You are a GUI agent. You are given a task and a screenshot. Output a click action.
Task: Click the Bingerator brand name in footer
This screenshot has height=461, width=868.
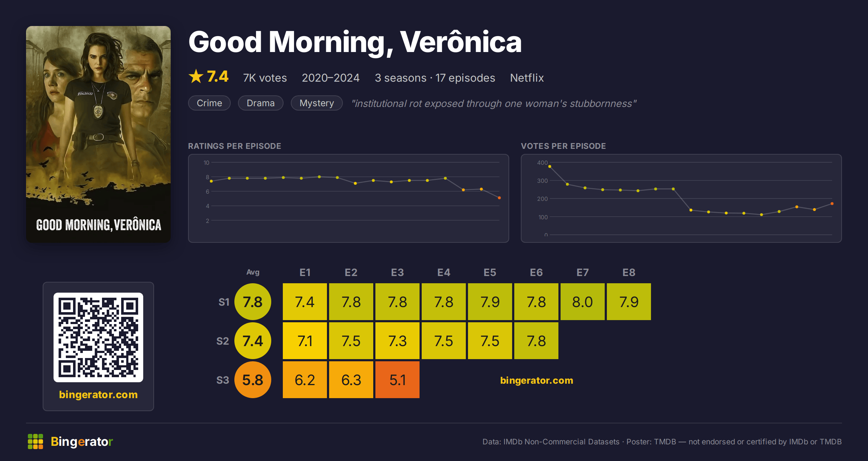coord(82,441)
